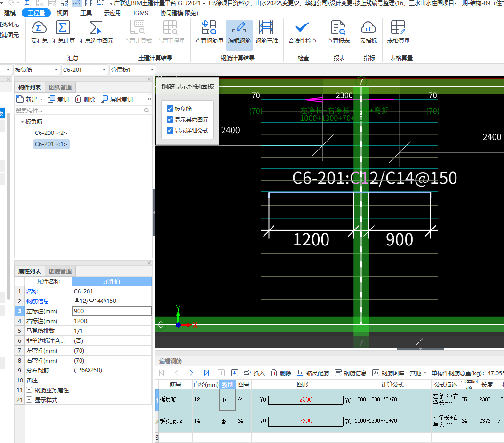Click 级别 column header

coord(227,384)
